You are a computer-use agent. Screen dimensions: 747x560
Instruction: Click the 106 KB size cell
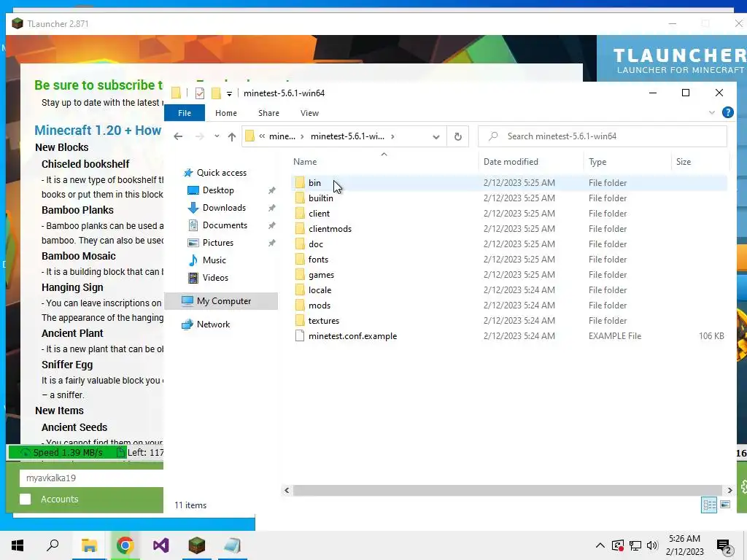tap(711, 336)
